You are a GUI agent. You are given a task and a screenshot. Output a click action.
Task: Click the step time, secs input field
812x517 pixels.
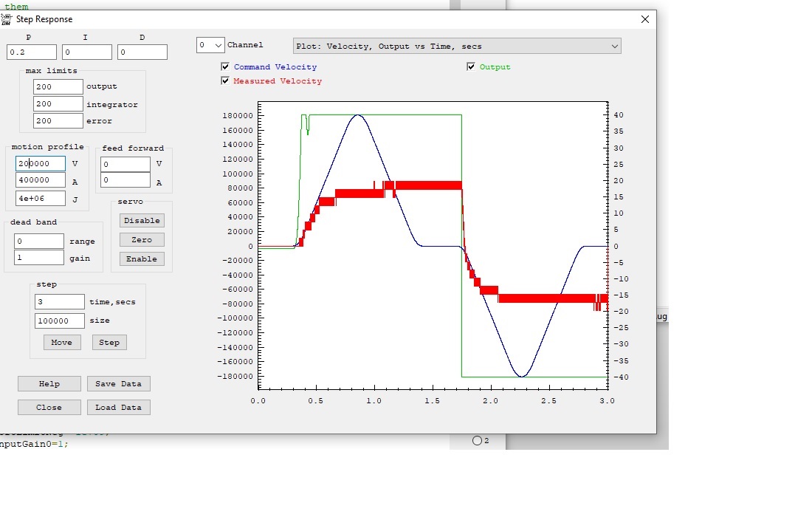coord(59,302)
